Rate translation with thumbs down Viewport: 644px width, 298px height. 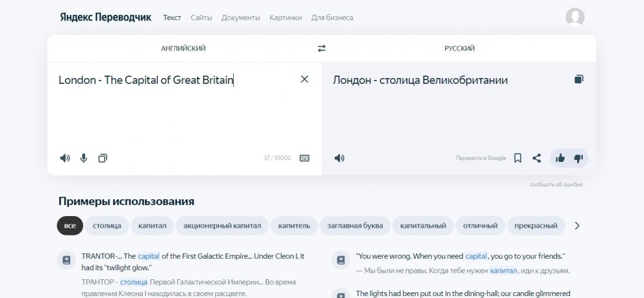(578, 158)
